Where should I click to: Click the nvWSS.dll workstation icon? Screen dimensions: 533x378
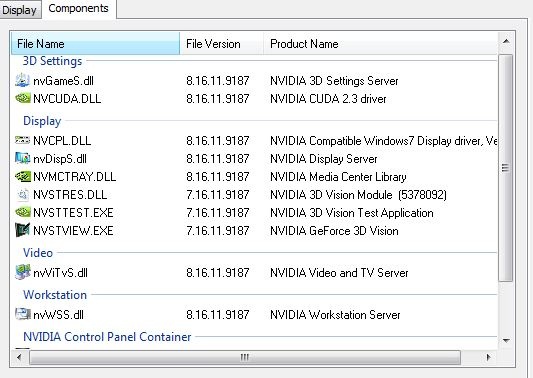(22, 314)
